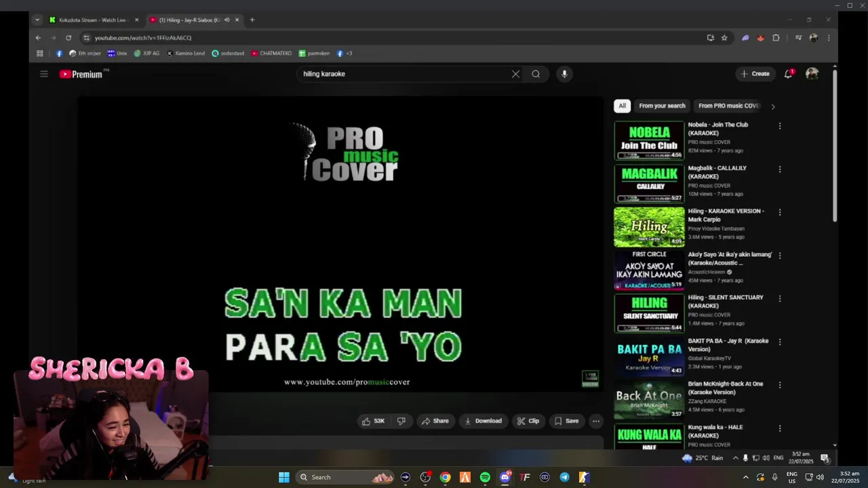Open Discord from the taskbar

(505, 477)
